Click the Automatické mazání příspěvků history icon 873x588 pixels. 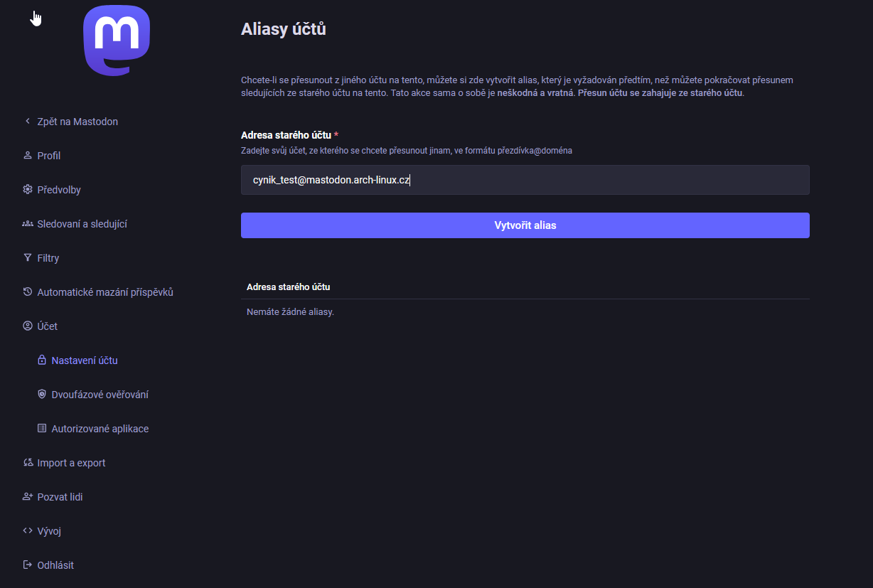click(28, 292)
